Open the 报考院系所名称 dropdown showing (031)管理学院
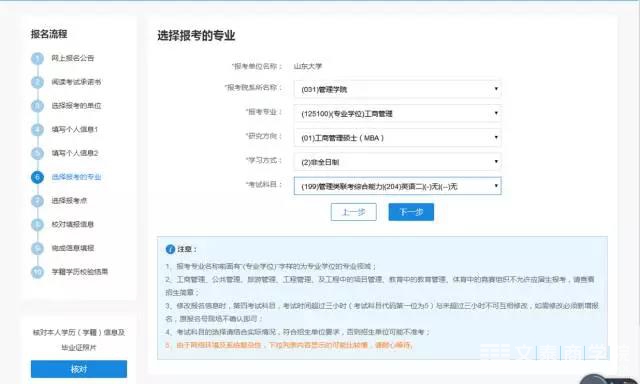The height and width of the screenshot is (384, 640). click(x=398, y=89)
